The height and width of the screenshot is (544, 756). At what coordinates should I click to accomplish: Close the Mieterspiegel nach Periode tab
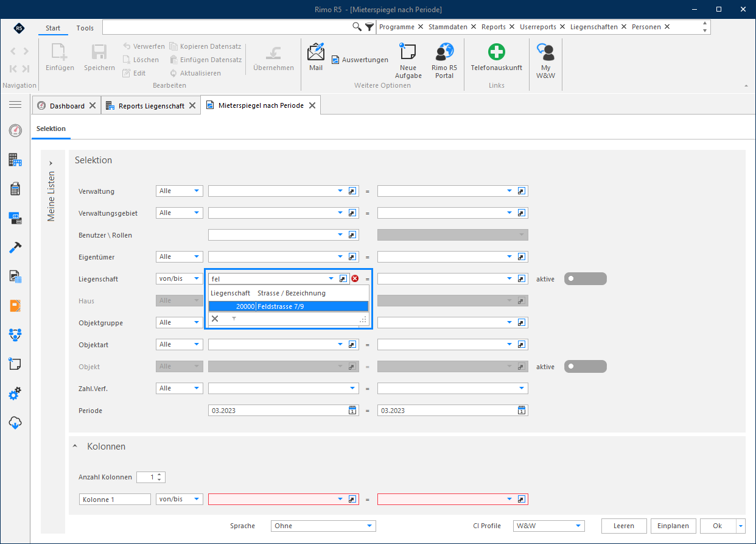[x=312, y=105]
